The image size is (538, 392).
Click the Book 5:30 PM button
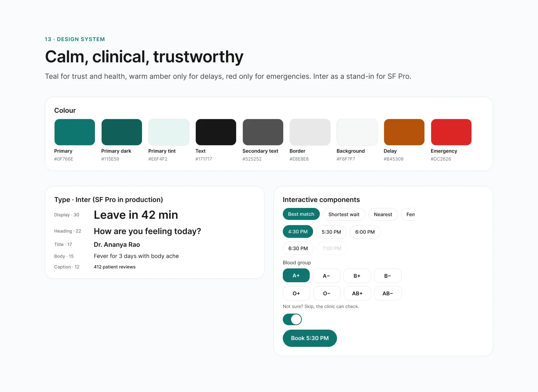(x=310, y=338)
